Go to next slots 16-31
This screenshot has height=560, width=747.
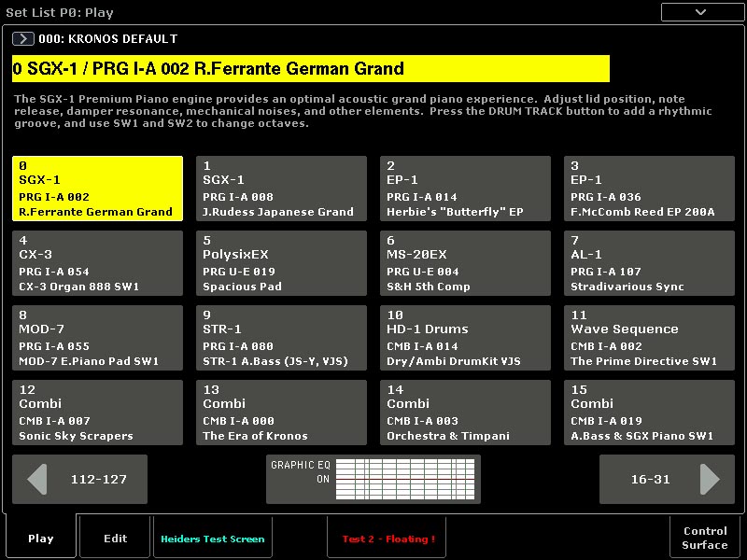pos(667,479)
